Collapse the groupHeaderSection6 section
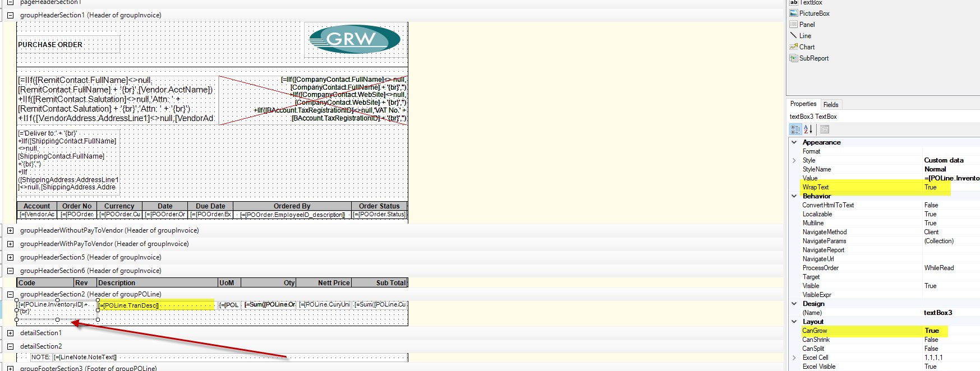This screenshot has height=371, width=980. (x=10, y=271)
